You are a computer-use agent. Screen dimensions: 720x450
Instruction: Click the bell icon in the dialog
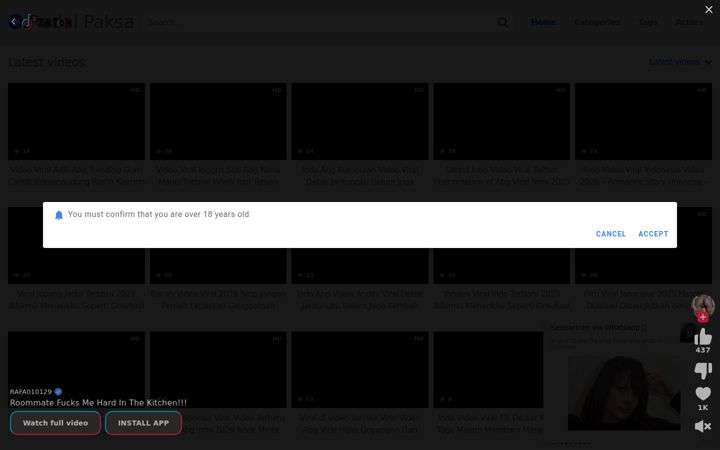coord(59,215)
